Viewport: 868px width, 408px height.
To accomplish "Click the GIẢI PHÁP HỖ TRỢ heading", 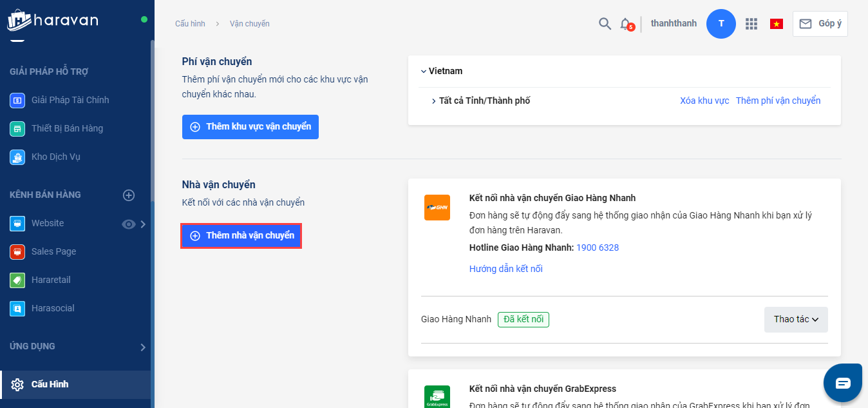I will [x=49, y=72].
